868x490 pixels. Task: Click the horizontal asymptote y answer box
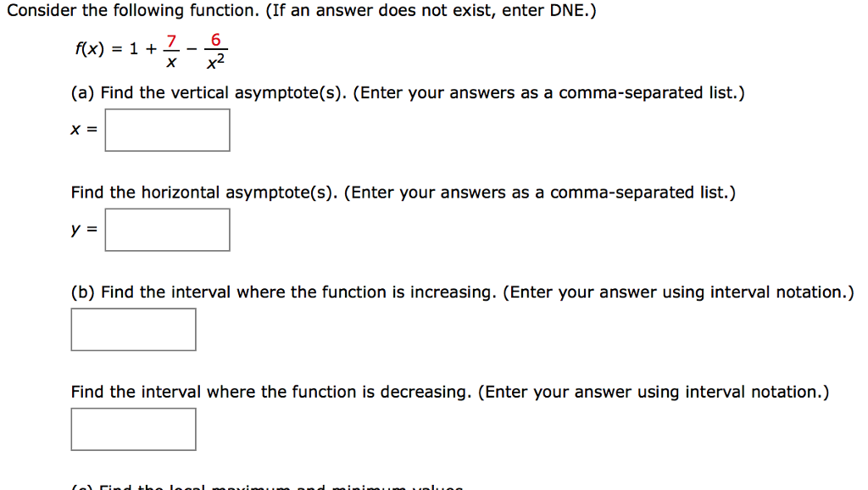167,231
